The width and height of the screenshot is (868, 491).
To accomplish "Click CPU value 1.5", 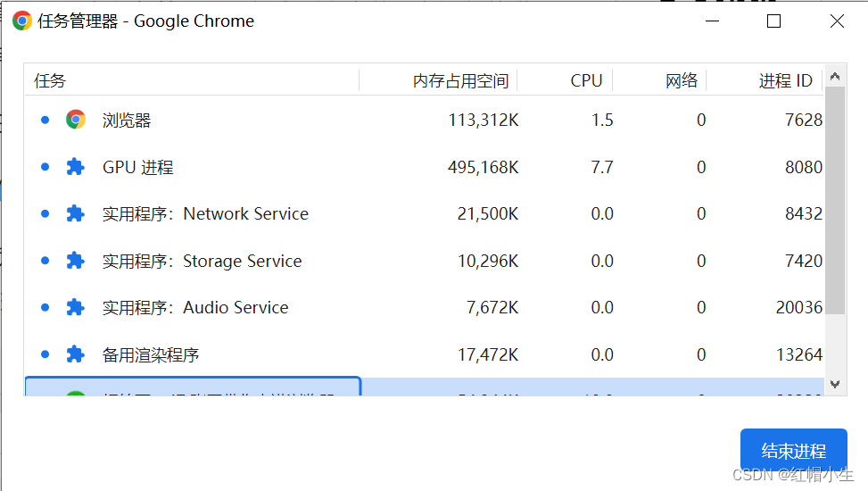I will pos(602,121).
